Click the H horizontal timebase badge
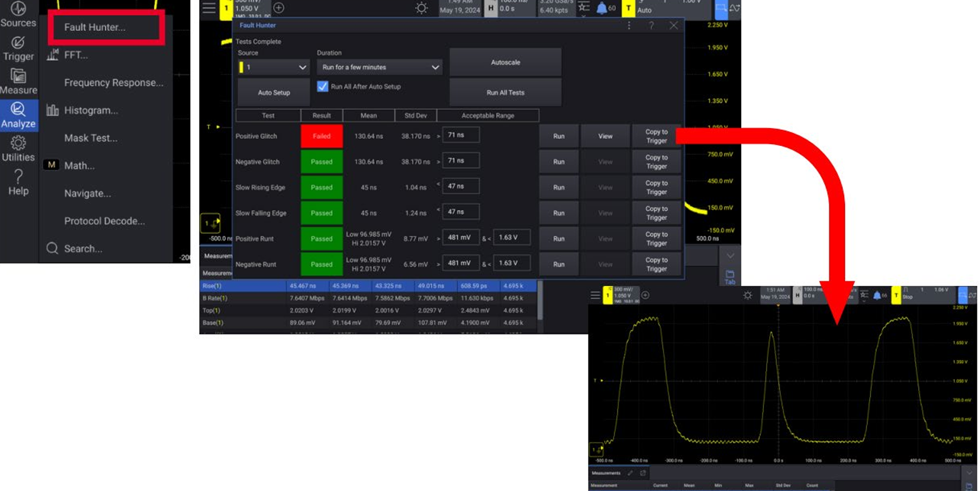 (491, 8)
